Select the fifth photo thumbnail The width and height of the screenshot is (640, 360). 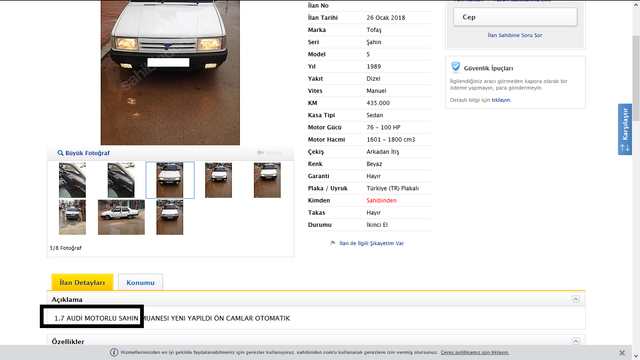267,180
